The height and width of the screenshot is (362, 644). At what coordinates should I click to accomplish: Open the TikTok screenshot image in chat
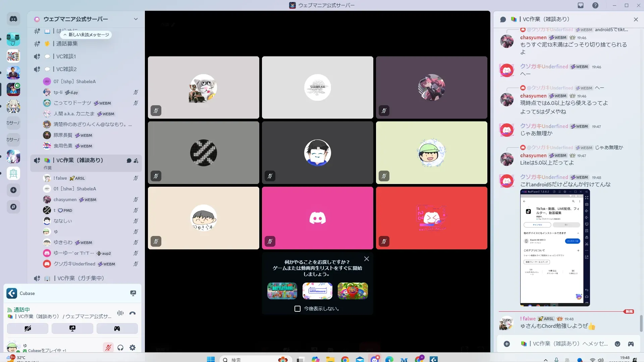pos(555,247)
